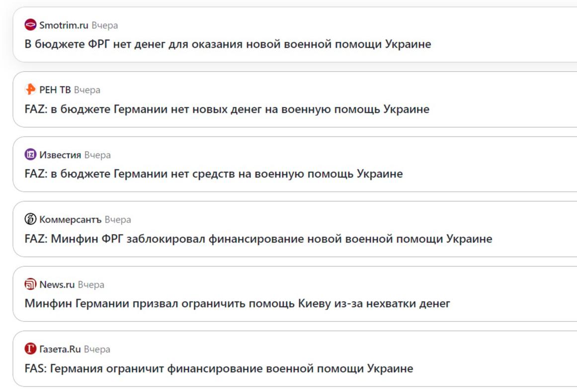Open the Газета.Ru source name link
The image size is (577, 392).
coord(60,349)
